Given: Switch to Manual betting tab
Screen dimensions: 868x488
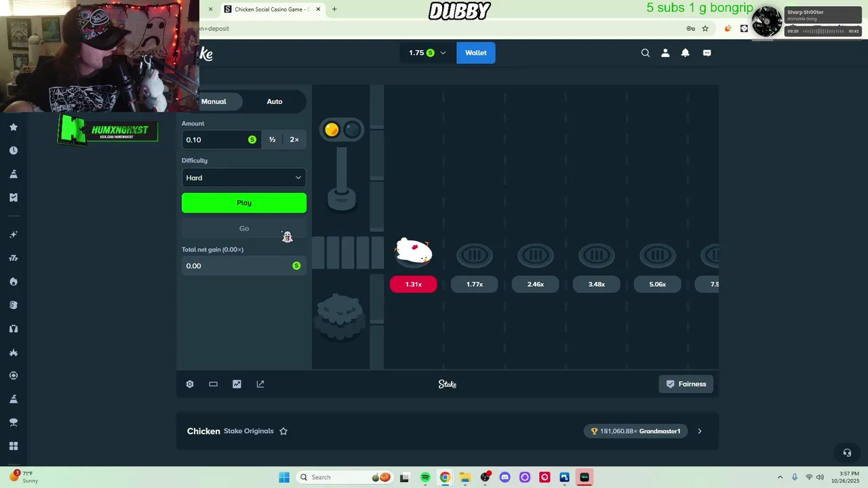Looking at the screenshot, I should point(214,102).
